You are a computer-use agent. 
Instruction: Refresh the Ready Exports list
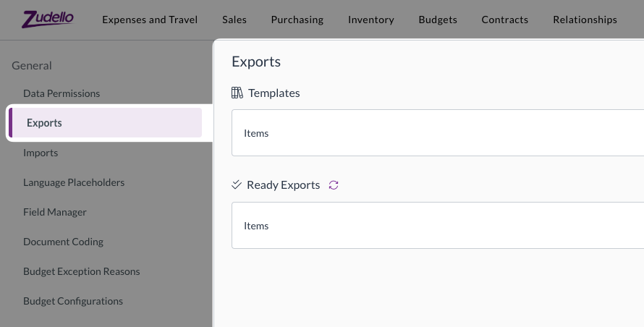click(334, 185)
